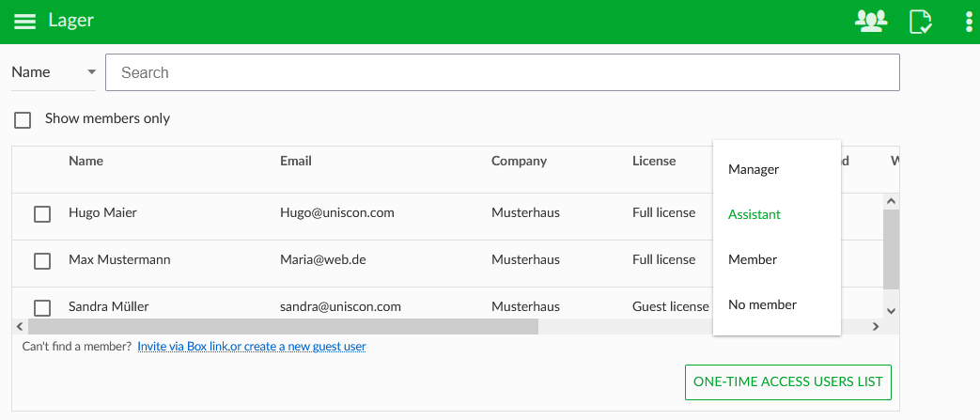This screenshot has height=420, width=980.
Task: Open the hamburger navigation menu
Action: coord(25,22)
